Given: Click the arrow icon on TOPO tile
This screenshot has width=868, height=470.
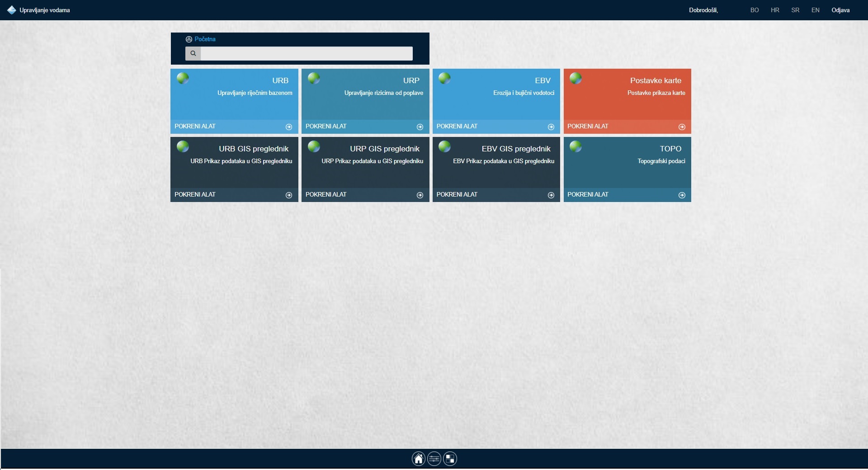Looking at the screenshot, I should tap(682, 195).
